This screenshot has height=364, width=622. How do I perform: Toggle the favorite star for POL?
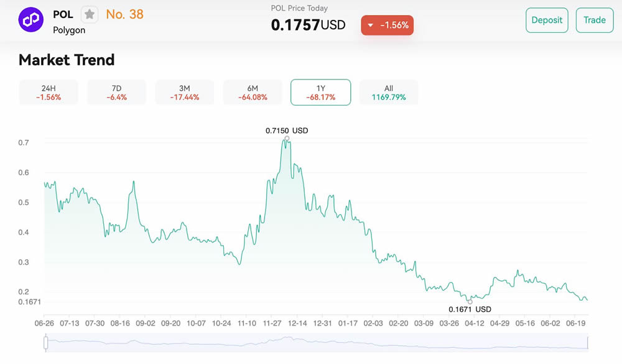[90, 14]
